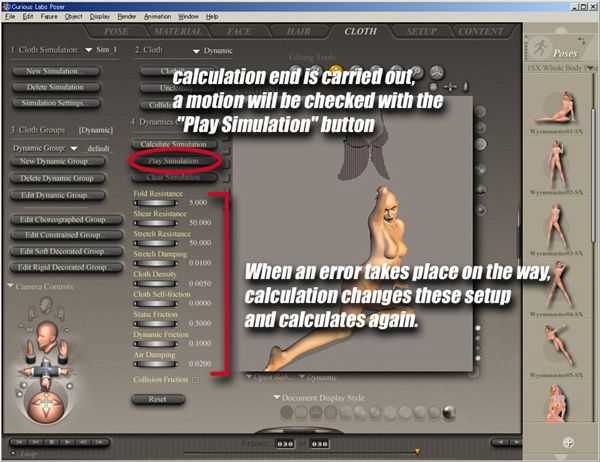Click the Stretch Damping value 0.0100
The height and width of the screenshot is (462, 600).
point(200,263)
